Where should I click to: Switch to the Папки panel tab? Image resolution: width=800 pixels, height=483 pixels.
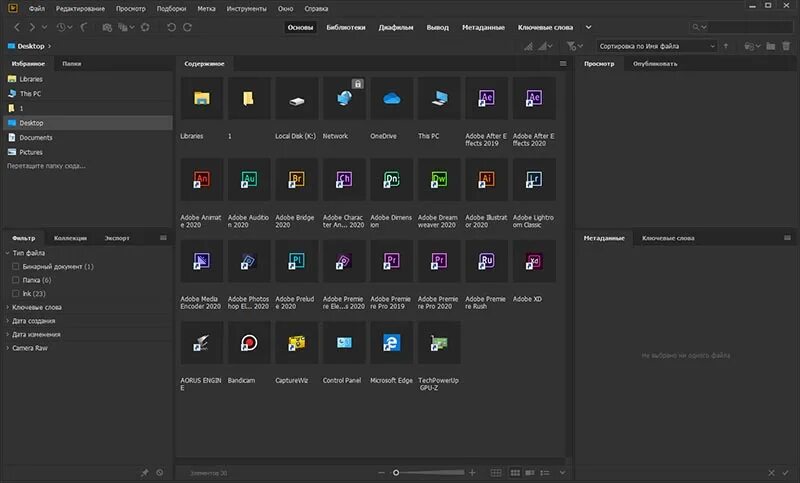coord(71,64)
